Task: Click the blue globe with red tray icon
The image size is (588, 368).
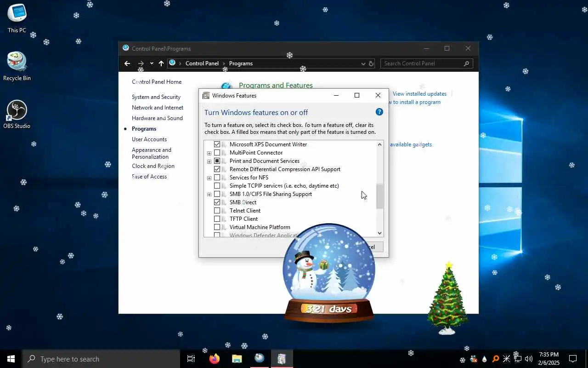Action: tap(474, 359)
